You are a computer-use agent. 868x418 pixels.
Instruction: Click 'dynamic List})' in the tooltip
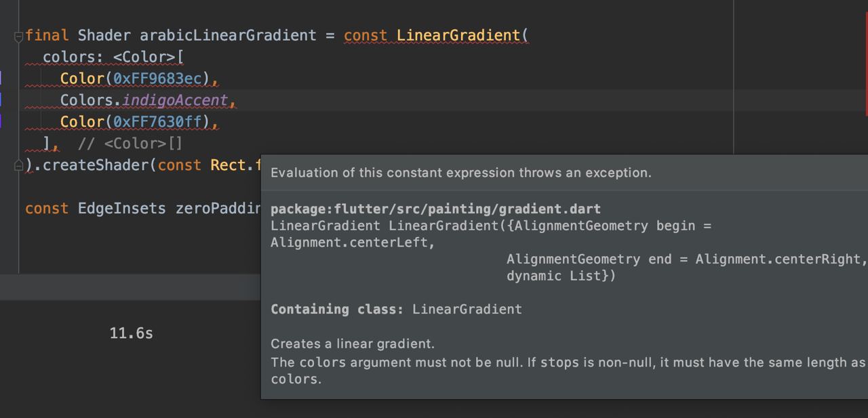pos(561,276)
